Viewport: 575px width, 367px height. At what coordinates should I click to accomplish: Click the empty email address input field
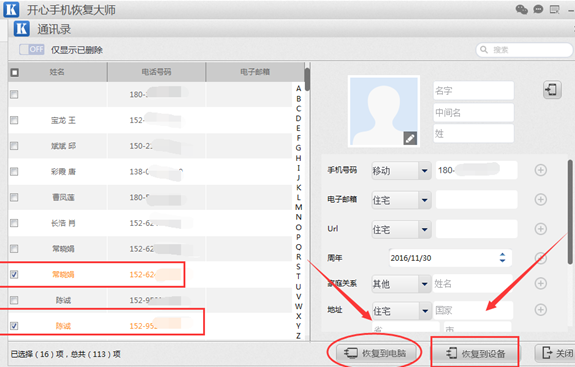[476, 200]
